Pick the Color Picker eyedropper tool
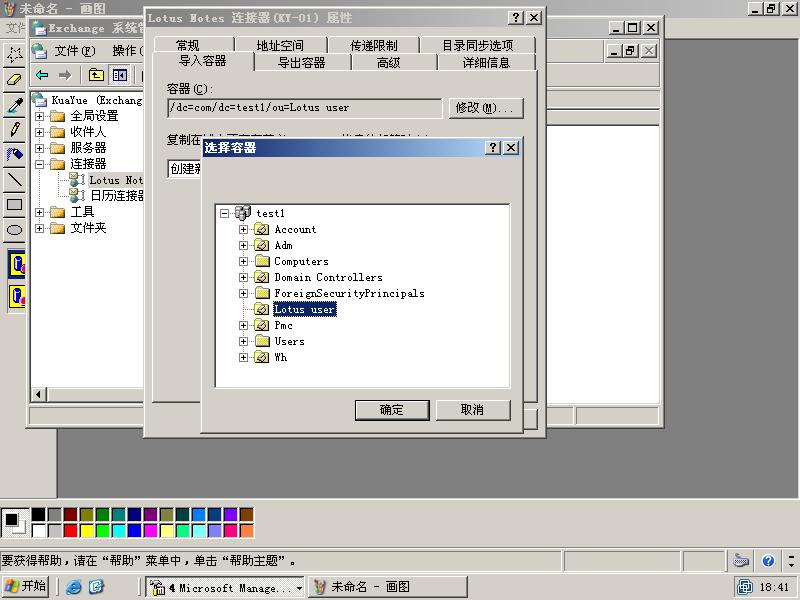The height and width of the screenshot is (600, 800). click(14, 105)
